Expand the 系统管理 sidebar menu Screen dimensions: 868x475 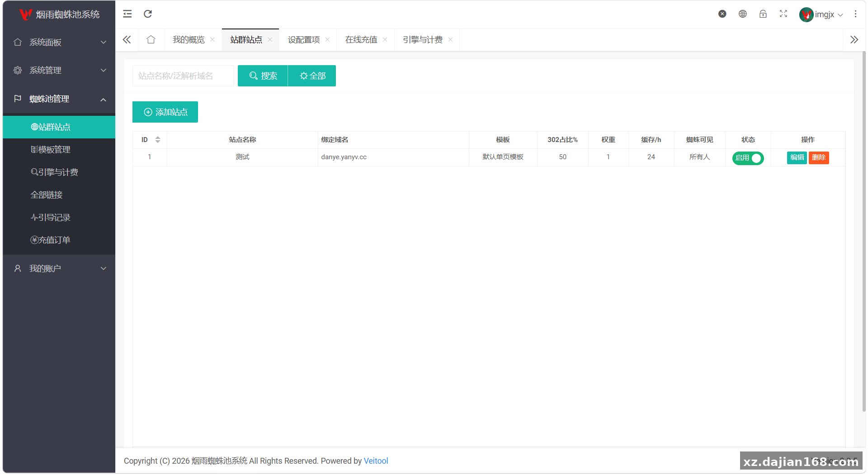click(x=59, y=70)
